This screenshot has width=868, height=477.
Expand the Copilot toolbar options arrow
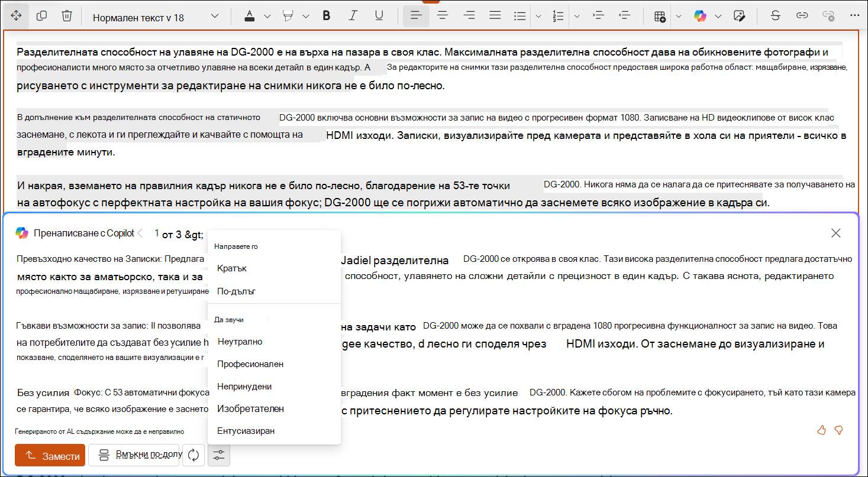click(x=718, y=16)
